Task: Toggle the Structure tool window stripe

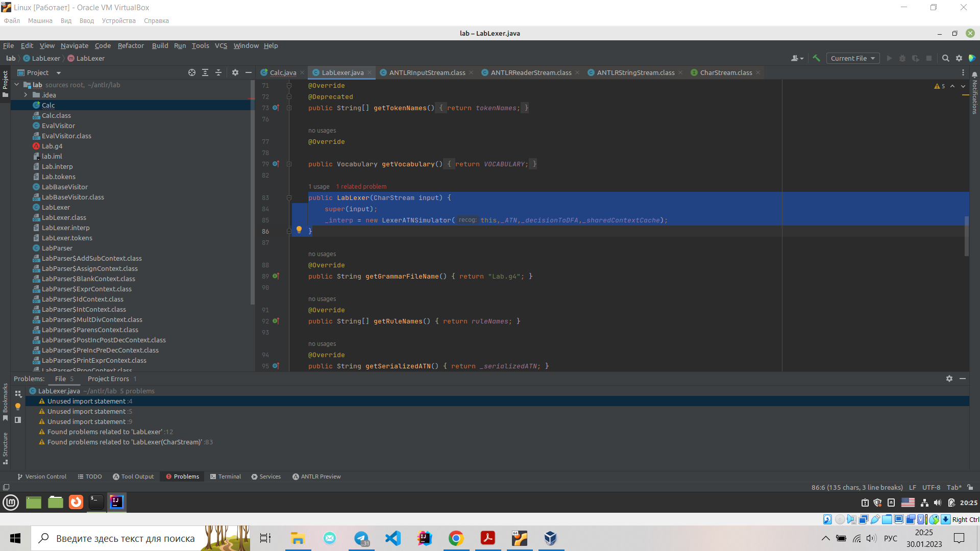Action: (x=5, y=448)
